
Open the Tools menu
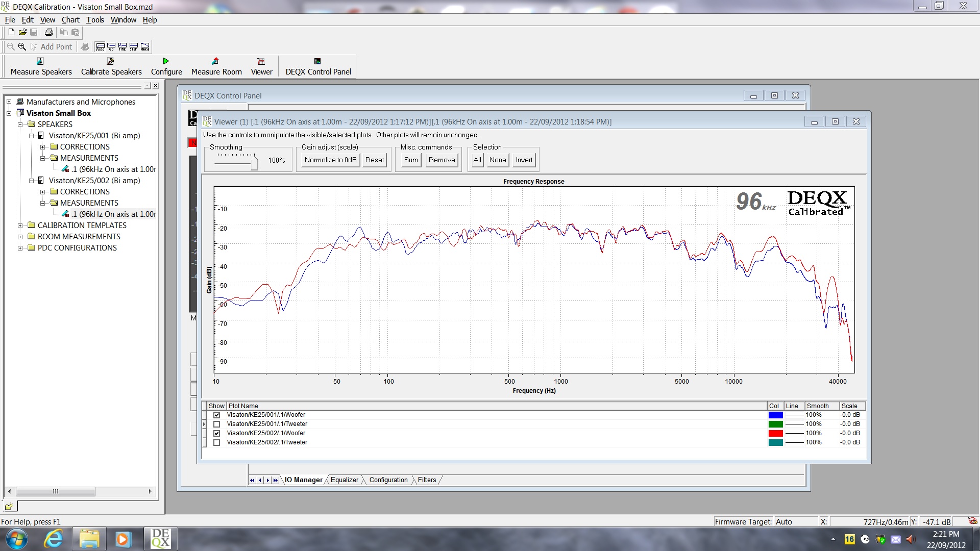click(95, 20)
